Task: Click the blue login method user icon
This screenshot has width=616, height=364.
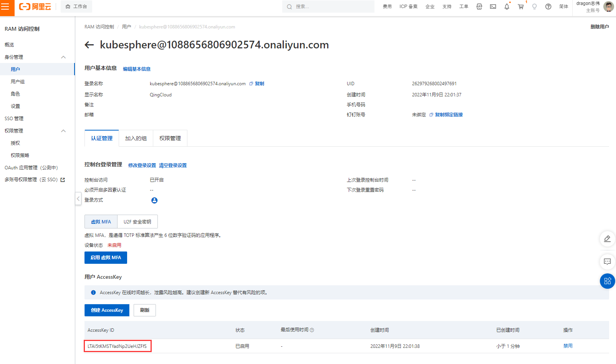Action: pos(154,200)
